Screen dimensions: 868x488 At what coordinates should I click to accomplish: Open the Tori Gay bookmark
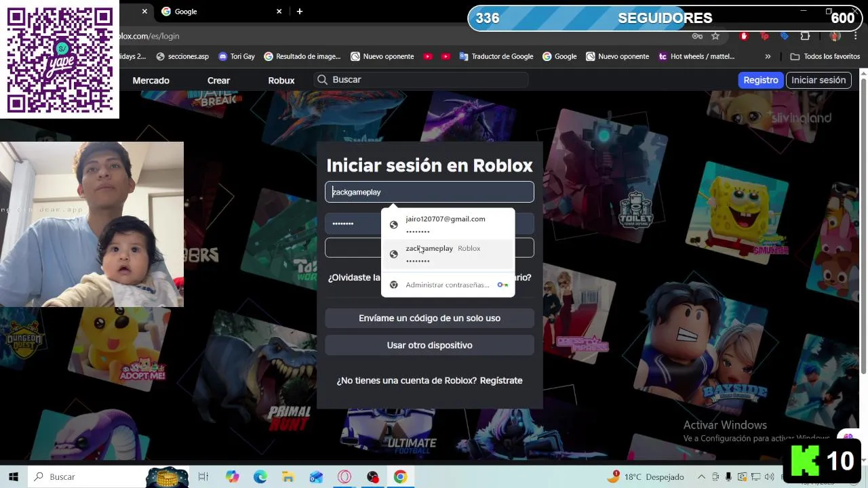(x=237, y=56)
